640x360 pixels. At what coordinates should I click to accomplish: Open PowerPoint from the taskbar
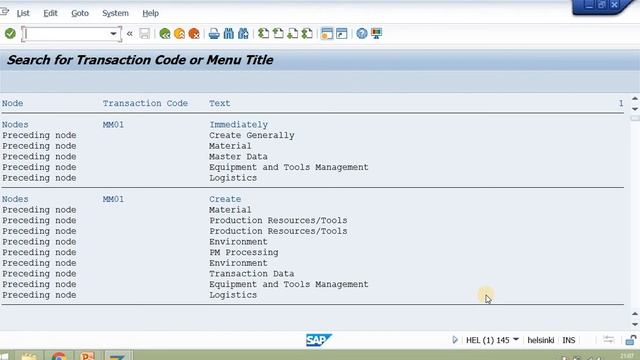pos(87,356)
